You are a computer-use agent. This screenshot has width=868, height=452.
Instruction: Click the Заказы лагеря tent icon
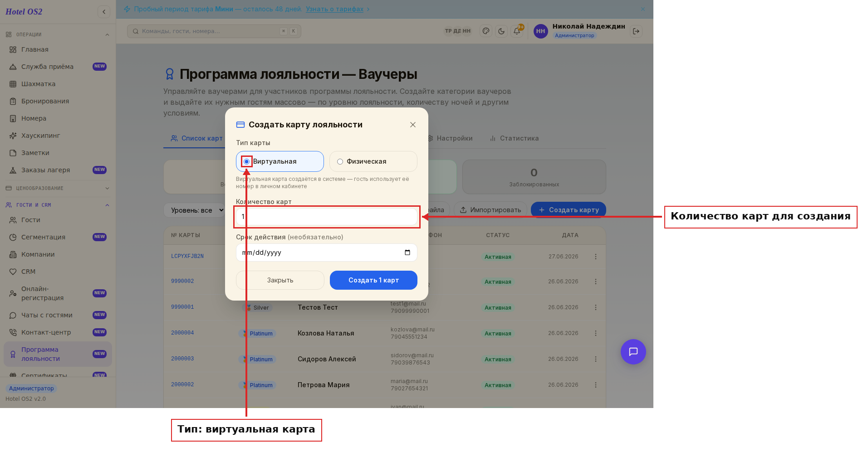[13, 170]
